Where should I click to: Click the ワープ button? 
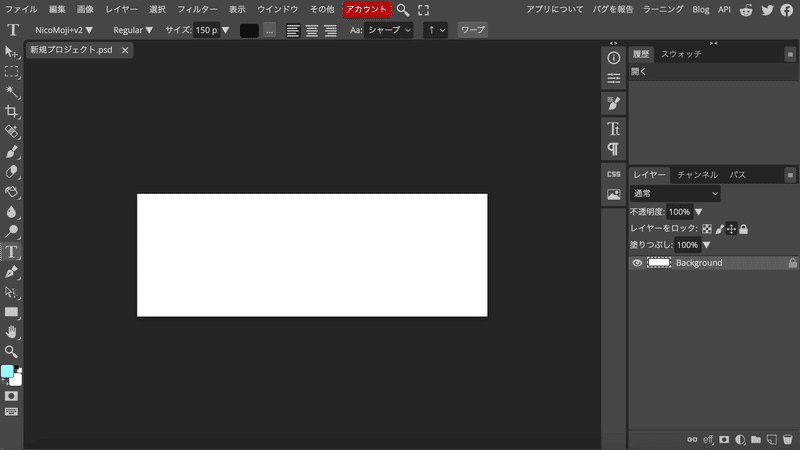(473, 30)
